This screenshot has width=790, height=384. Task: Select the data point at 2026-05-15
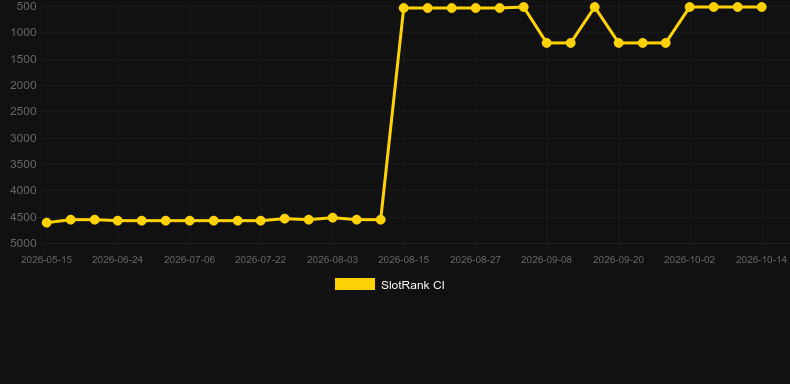click(47, 222)
